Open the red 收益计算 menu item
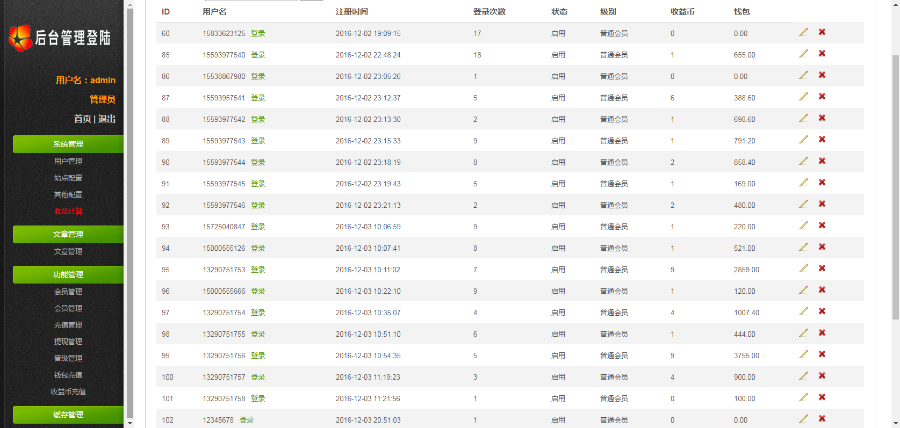Image resolution: width=900 pixels, height=428 pixels. pos(68,211)
